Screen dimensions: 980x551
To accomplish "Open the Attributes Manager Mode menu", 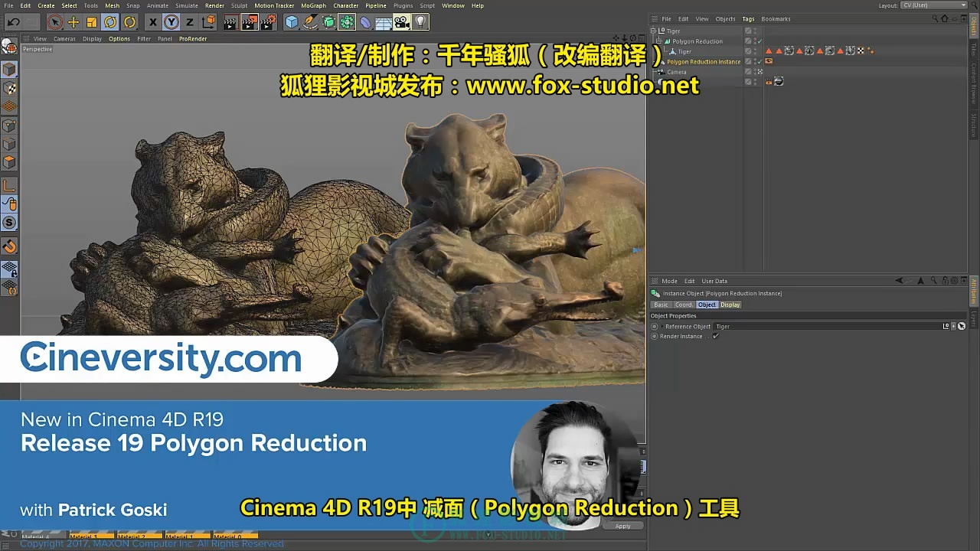I will coord(669,281).
